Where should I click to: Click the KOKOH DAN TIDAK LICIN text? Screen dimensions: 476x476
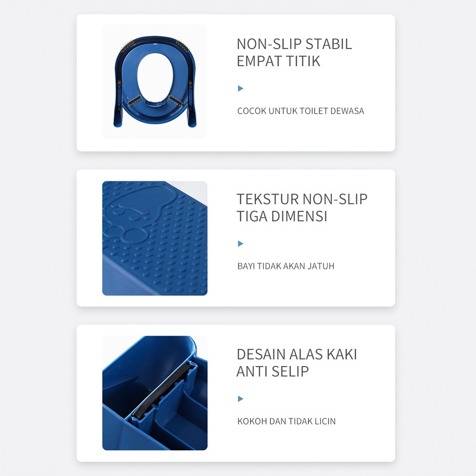(286, 421)
